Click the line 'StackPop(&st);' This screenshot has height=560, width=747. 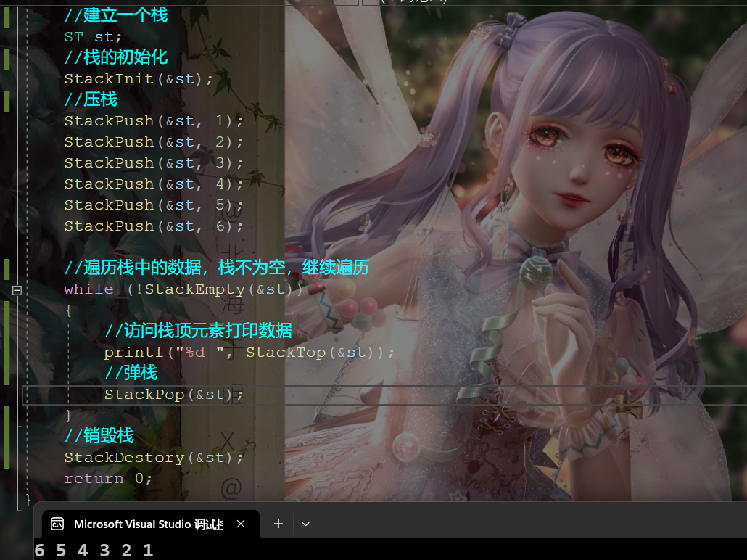[174, 395]
